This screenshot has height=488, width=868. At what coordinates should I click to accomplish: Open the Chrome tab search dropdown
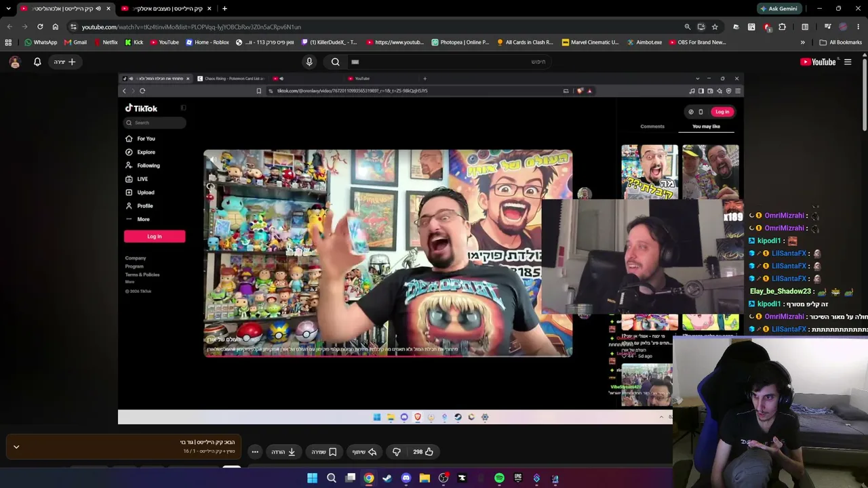8,9
